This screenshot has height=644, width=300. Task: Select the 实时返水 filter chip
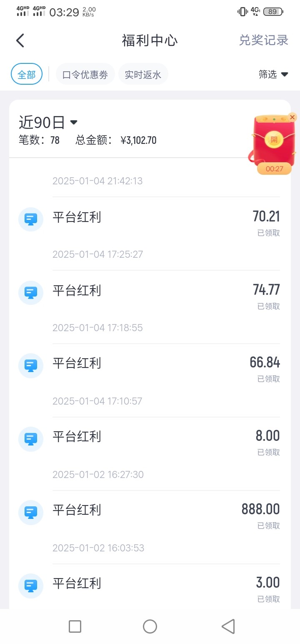143,74
